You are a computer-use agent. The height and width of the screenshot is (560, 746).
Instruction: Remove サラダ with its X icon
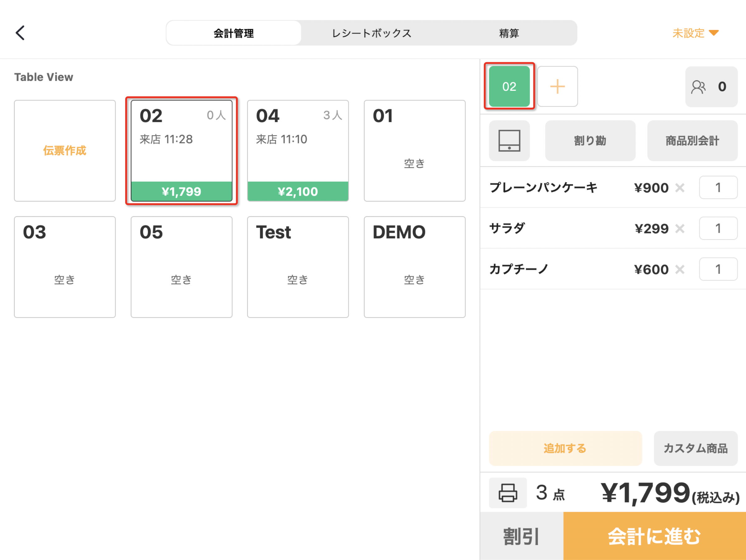(x=680, y=229)
